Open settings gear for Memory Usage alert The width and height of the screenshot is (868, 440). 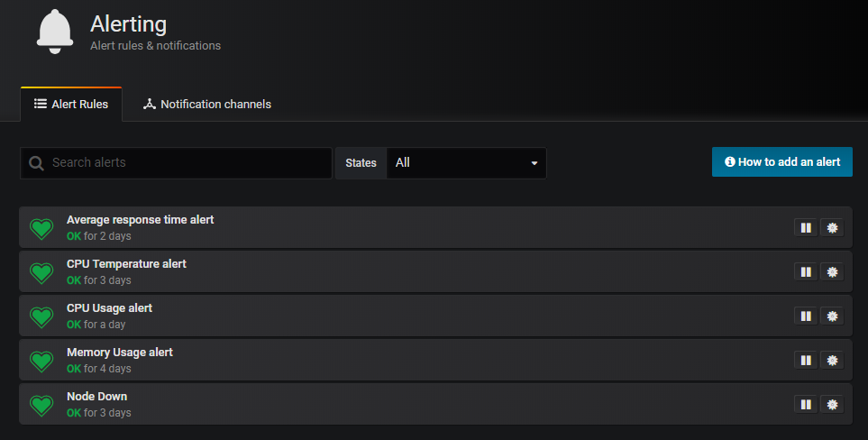coord(832,360)
